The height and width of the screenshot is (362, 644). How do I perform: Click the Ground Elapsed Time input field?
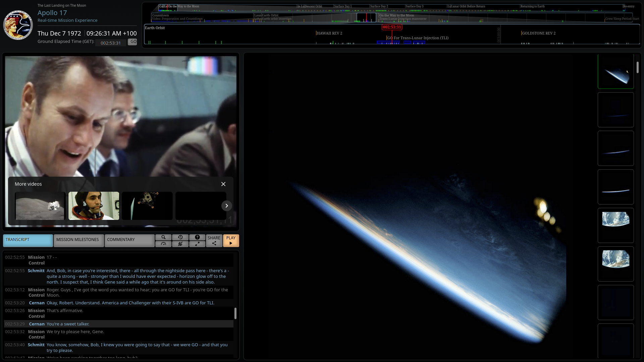pyautogui.click(x=111, y=43)
